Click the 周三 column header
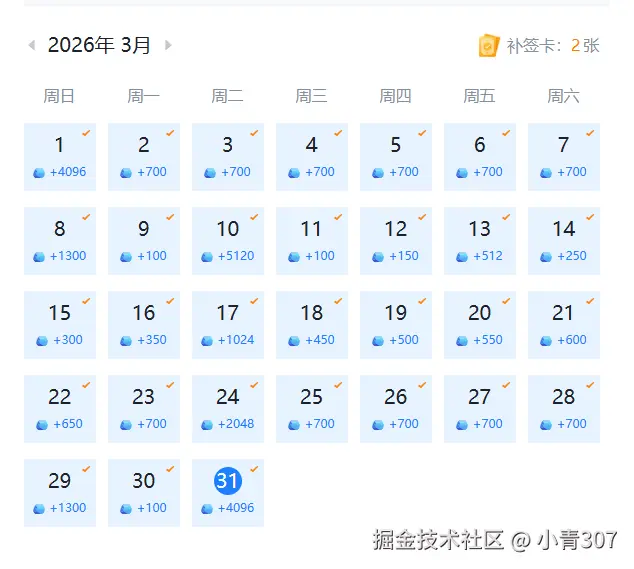 pyautogui.click(x=311, y=96)
